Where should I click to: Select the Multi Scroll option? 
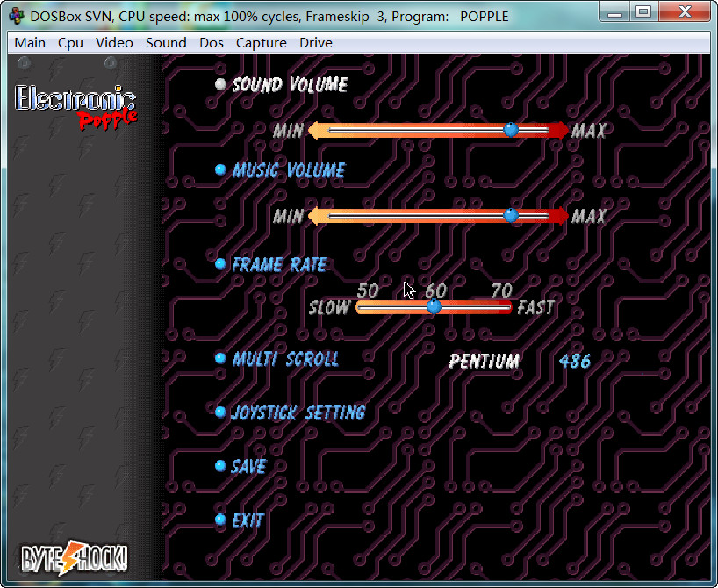(x=286, y=359)
